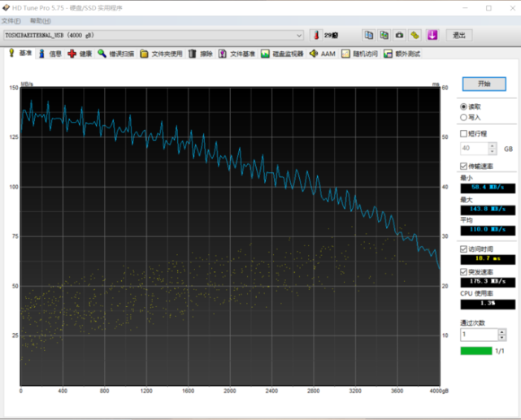Open the options wrench icon
The height and width of the screenshot is (420, 521).
point(415,35)
